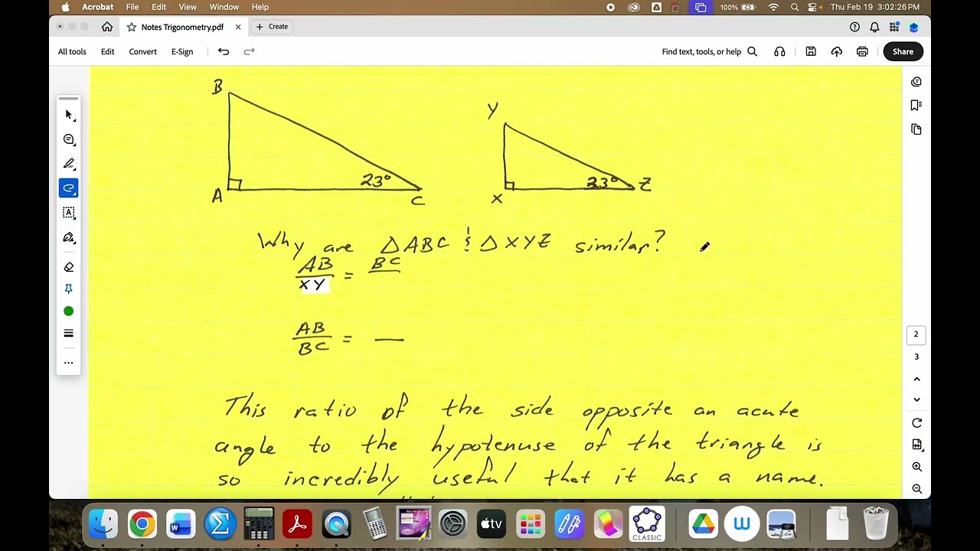980x551 pixels.
Task: Open the fill and sign pen tool
Action: (x=69, y=237)
